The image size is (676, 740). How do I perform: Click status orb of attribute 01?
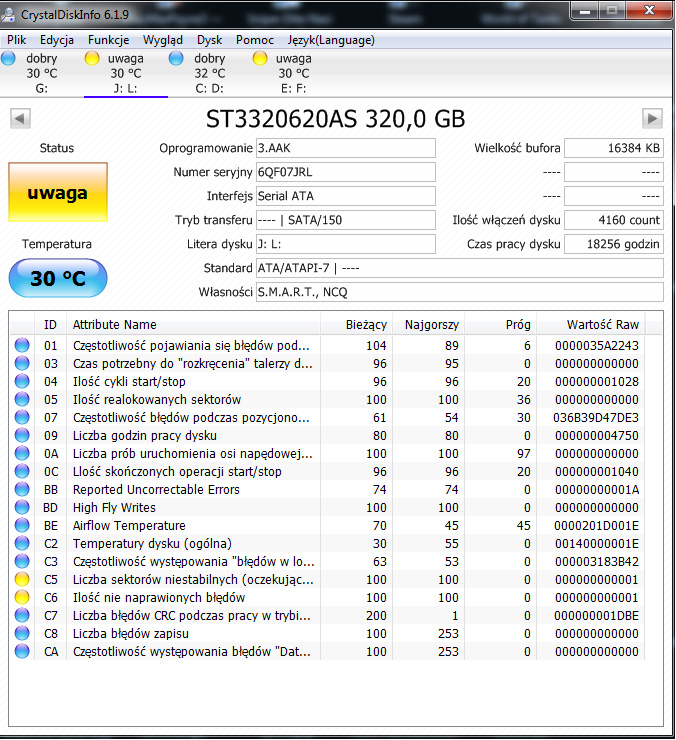click(22, 345)
